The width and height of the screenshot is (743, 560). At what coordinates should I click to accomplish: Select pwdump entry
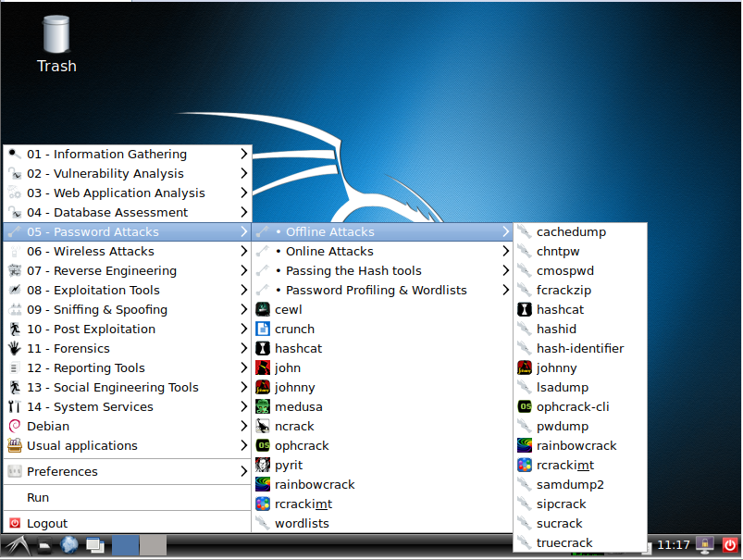pyautogui.click(x=580, y=427)
